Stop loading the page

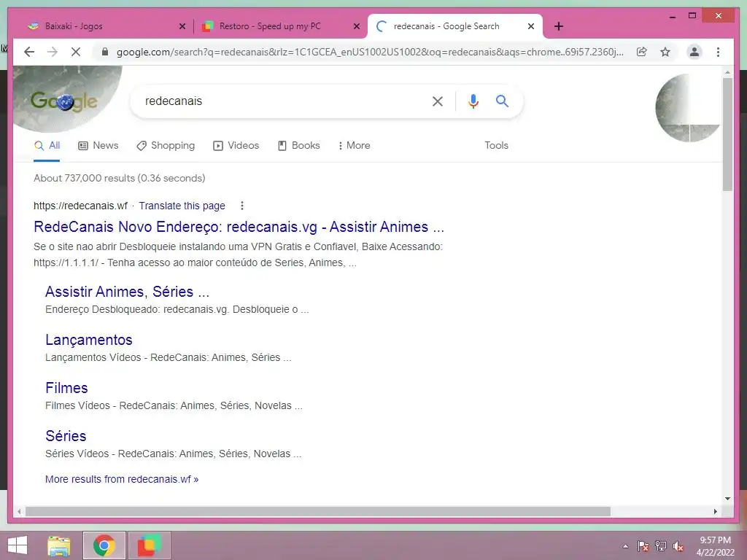click(76, 52)
